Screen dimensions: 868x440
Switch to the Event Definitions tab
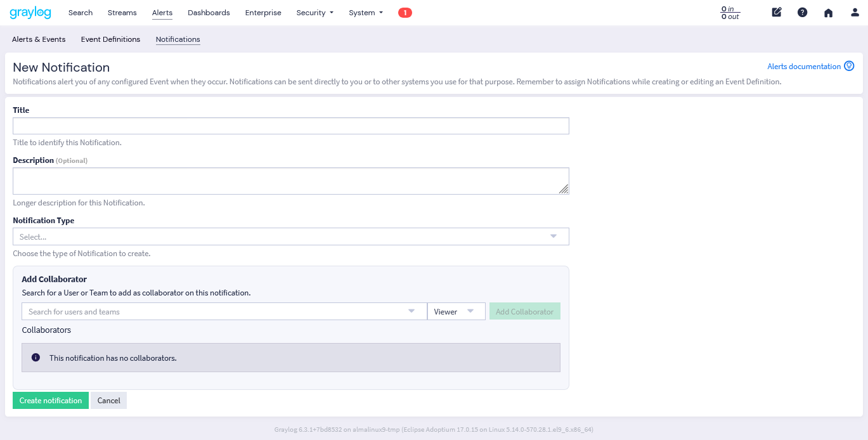(110, 39)
